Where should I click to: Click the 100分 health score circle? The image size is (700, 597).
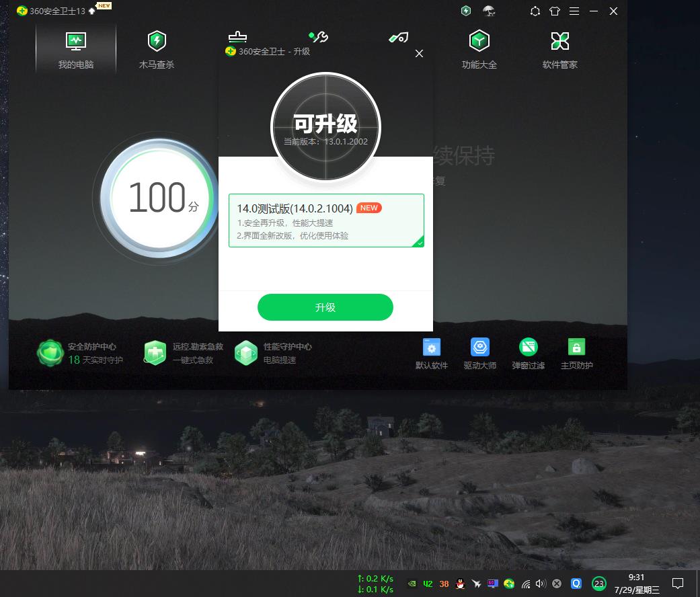coord(158,198)
